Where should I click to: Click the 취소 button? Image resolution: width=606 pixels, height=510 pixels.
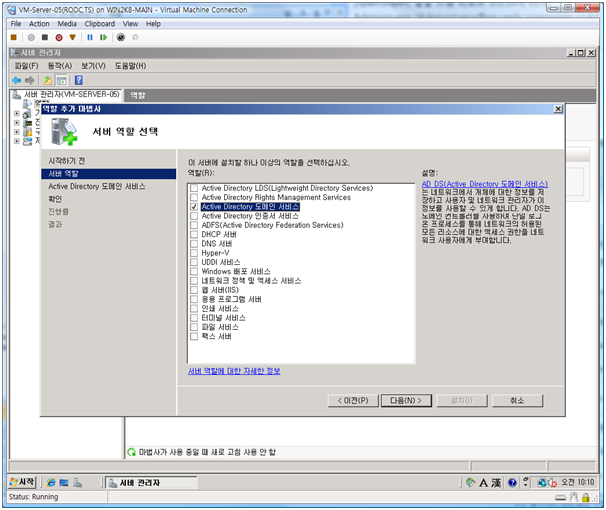point(517,401)
